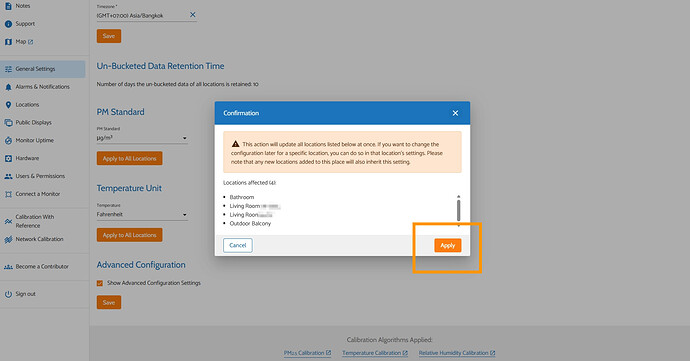Click the Network Calibration icon

(x=8, y=239)
